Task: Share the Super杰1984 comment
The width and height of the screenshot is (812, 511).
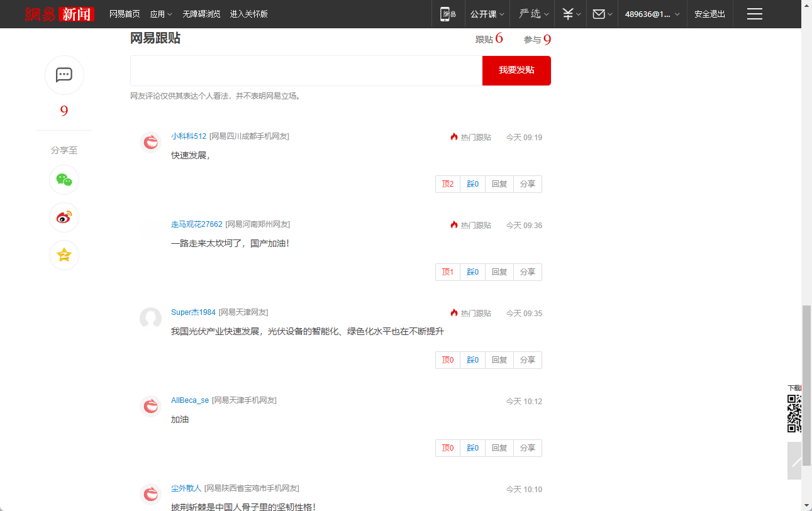Action: 528,360
